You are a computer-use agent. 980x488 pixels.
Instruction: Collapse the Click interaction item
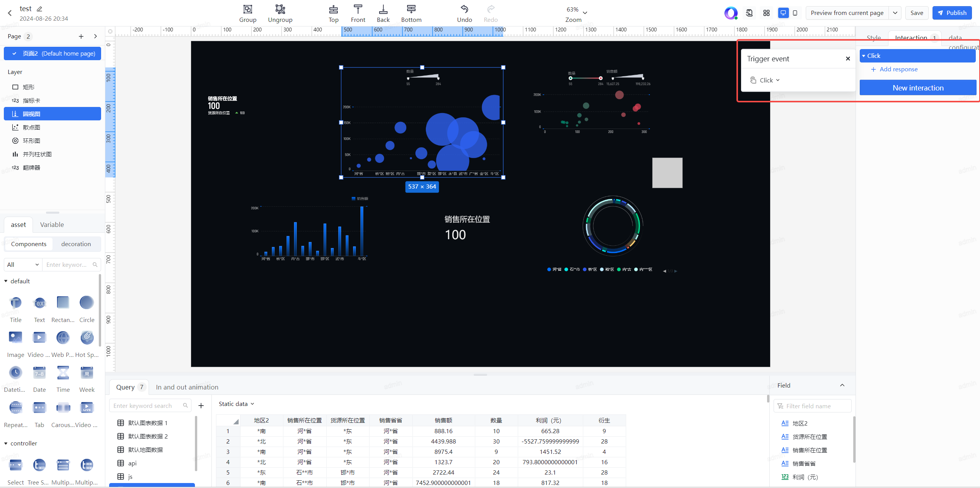[x=864, y=56]
